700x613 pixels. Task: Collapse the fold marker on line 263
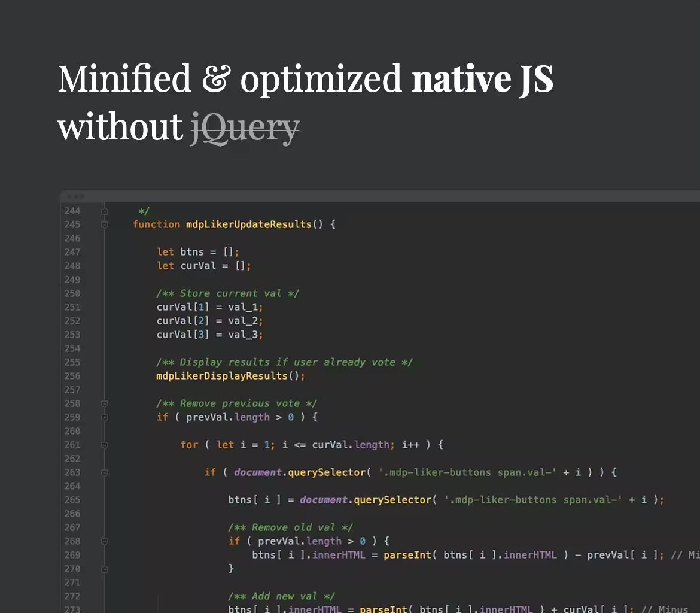(x=105, y=473)
